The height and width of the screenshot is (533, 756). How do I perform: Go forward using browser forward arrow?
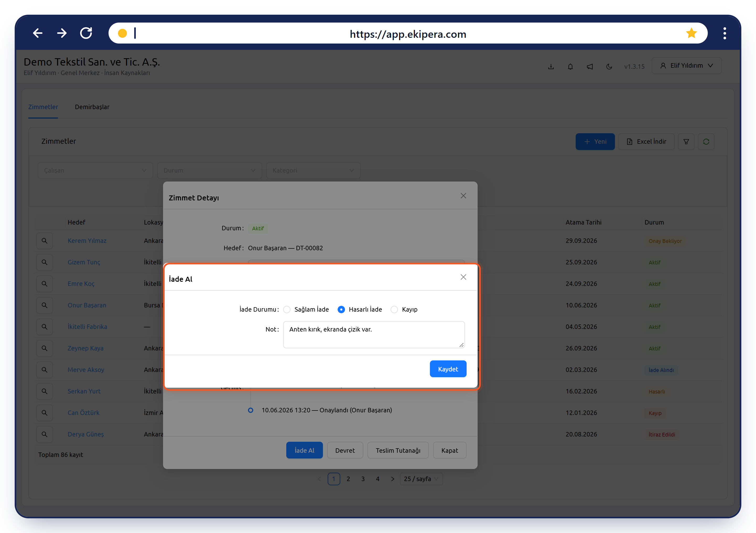[x=62, y=33]
